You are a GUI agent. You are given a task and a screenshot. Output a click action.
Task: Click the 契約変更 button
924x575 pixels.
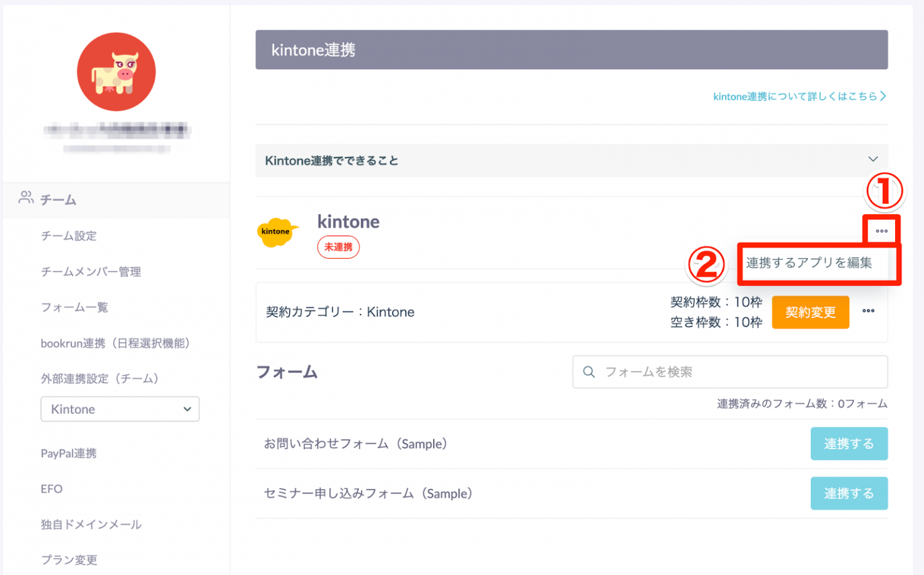pos(810,312)
